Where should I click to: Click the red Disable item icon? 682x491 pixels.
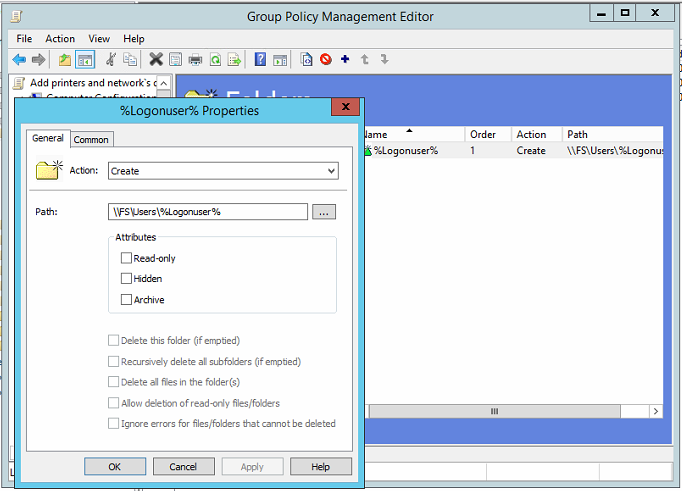click(x=326, y=59)
